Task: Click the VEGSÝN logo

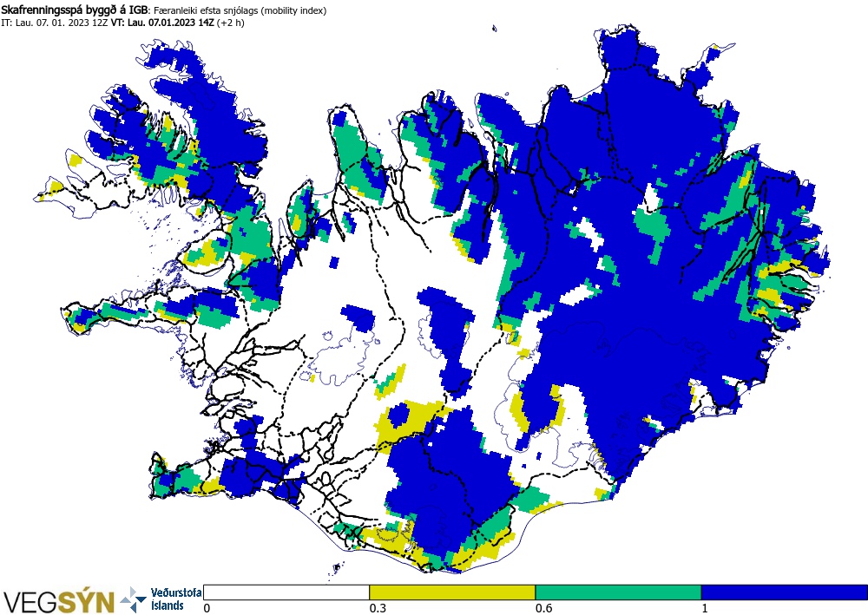Action: click(x=58, y=602)
